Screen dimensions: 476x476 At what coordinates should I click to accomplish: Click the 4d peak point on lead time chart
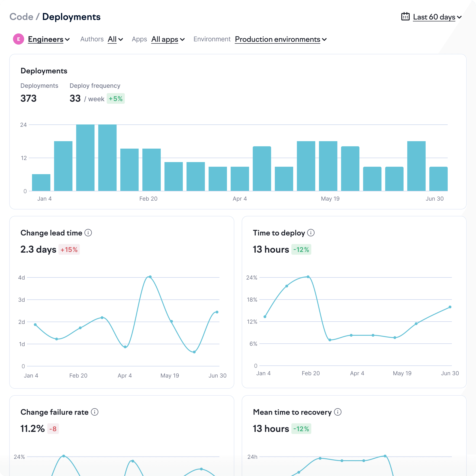[x=150, y=277]
